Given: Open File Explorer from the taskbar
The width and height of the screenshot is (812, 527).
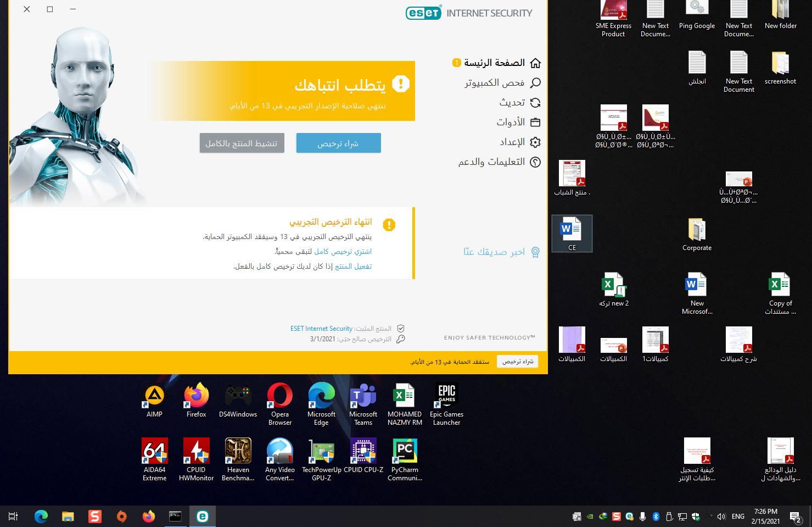Looking at the screenshot, I should [68, 516].
